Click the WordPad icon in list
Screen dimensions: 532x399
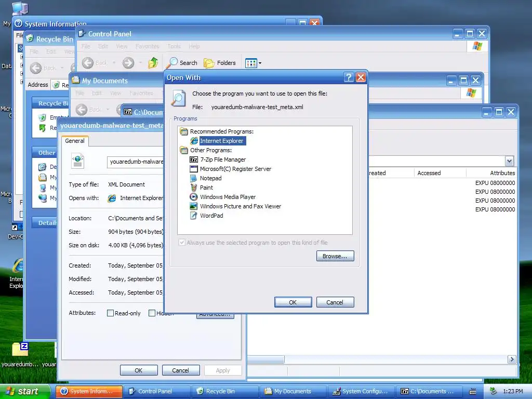[x=194, y=216]
